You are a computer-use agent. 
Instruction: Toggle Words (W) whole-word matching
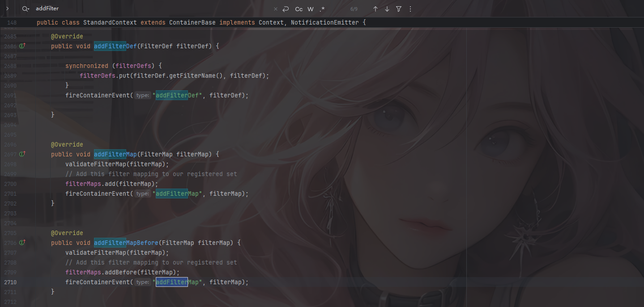tap(311, 9)
